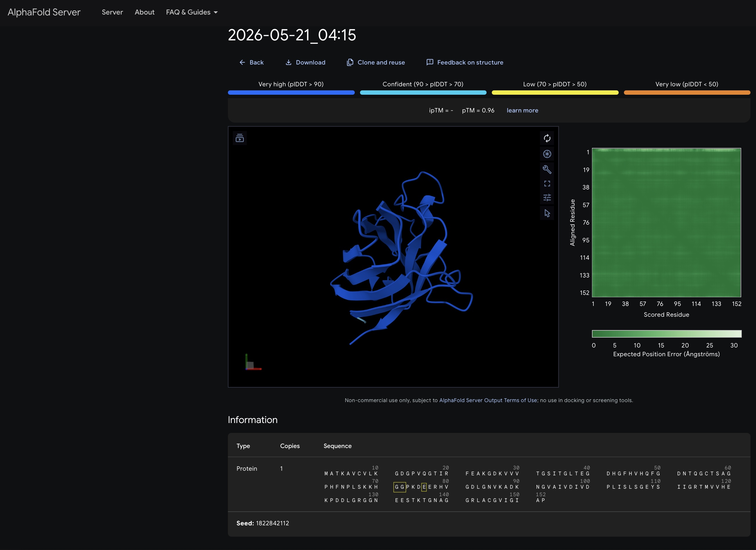Click the job title 2026-05-21_04:15
The image size is (756, 550).
(x=292, y=35)
